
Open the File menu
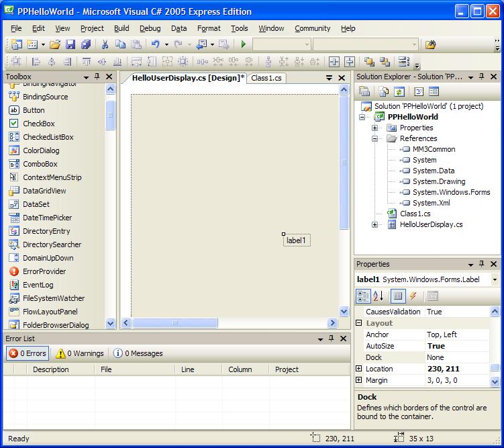[16, 28]
